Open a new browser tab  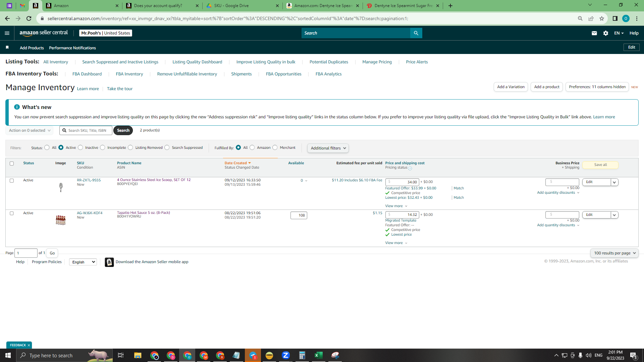pos(450,6)
